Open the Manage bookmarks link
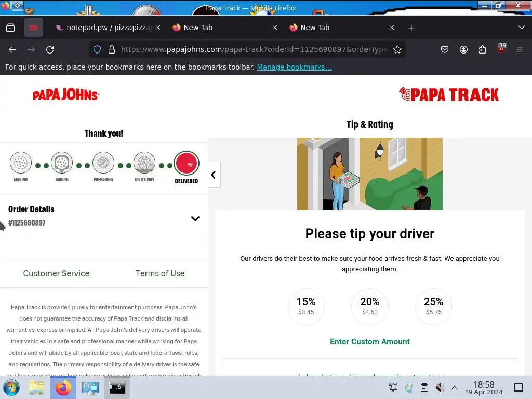This screenshot has height=399, width=532. point(294,67)
